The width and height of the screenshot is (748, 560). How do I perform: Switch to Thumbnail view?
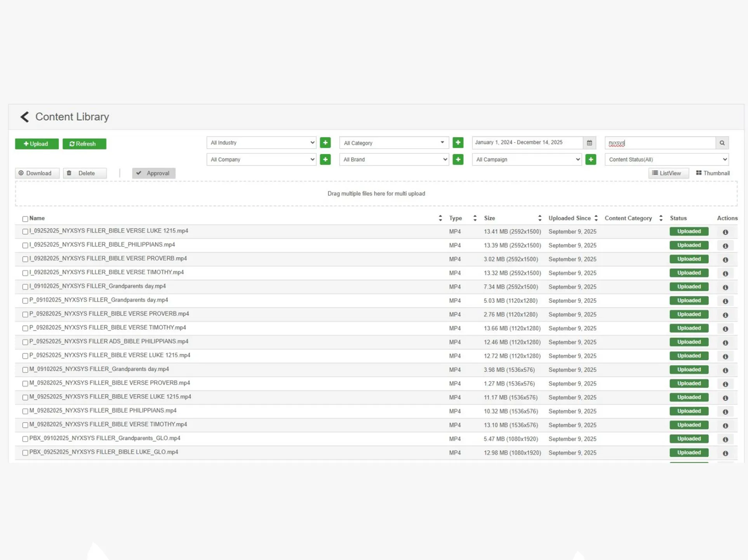click(712, 173)
